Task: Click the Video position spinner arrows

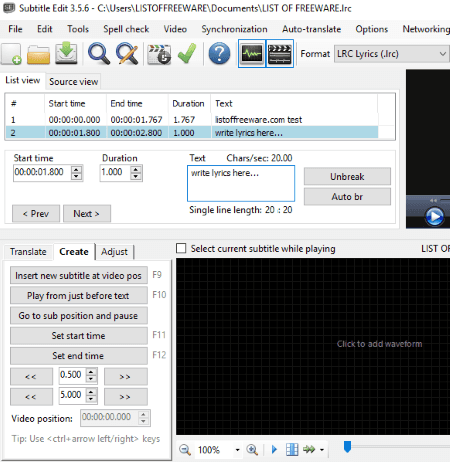Action: [143, 418]
